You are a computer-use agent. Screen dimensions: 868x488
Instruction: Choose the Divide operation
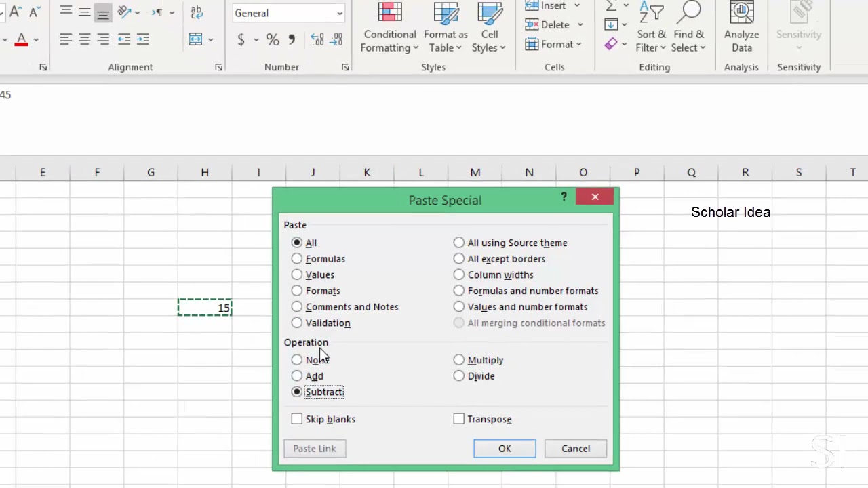pyautogui.click(x=459, y=376)
